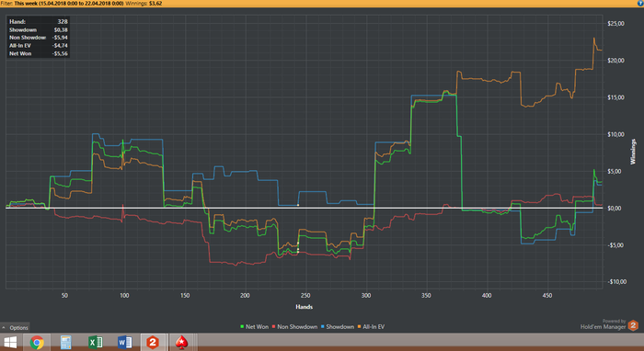Click the $10,00 y-axis label

(615, 134)
